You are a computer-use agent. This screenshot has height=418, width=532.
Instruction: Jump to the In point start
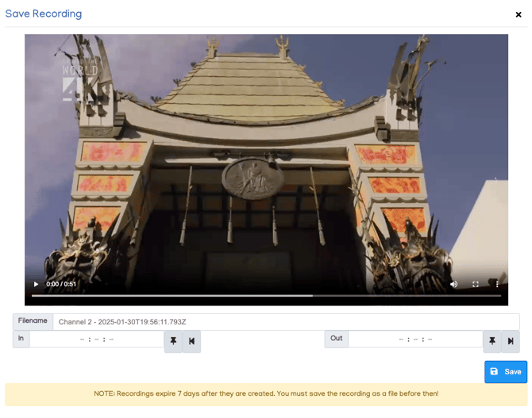[191, 341]
